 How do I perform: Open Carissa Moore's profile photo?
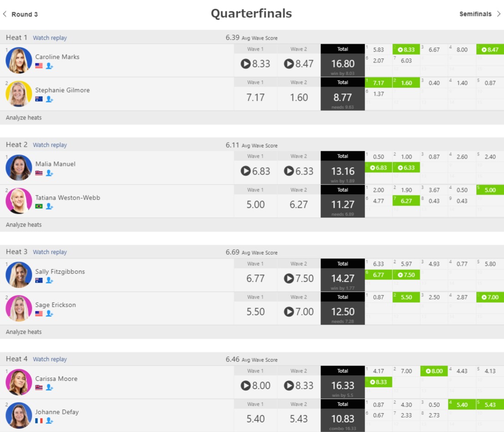point(19,382)
